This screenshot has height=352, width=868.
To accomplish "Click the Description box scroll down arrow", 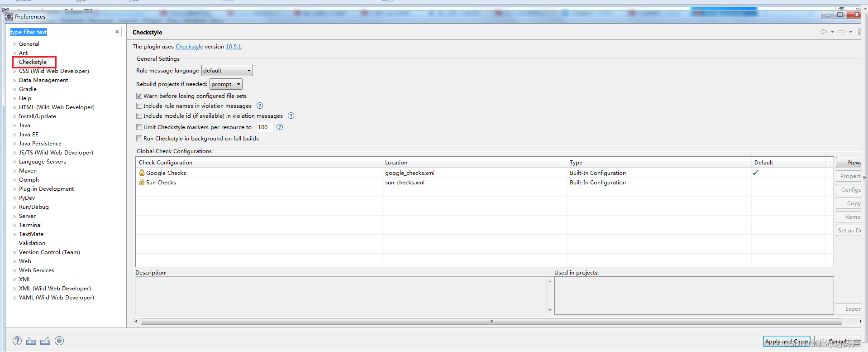I will click(x=550, y=310).
